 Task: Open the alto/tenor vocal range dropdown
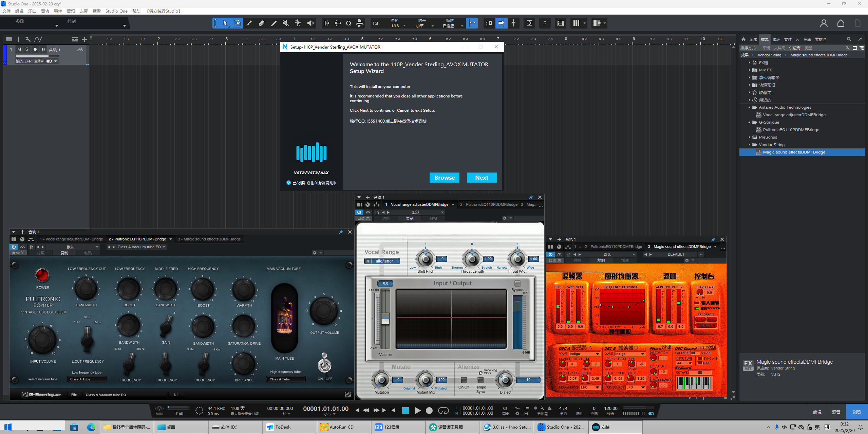coord(382,261)
